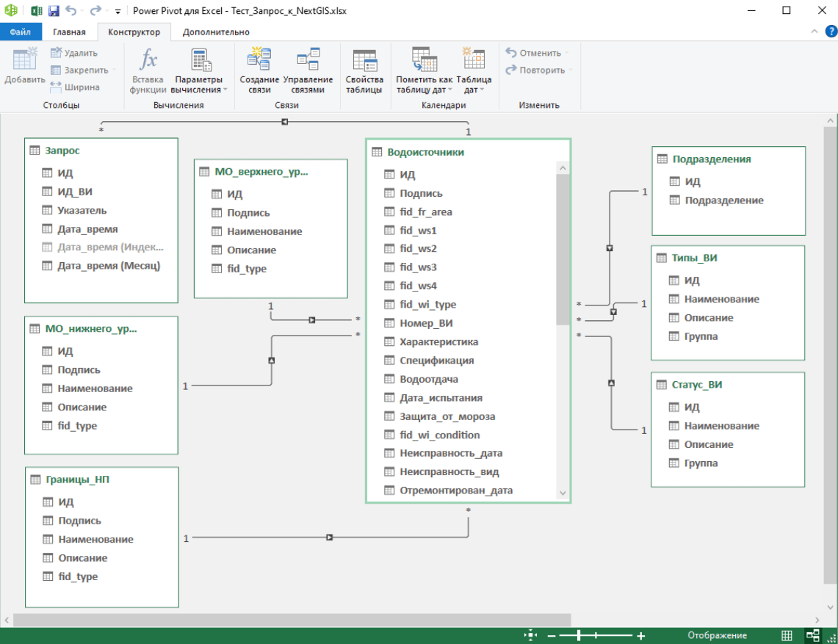
Task: Select fid_wi_type field in Водоисточники table
Action: point(427,305)
